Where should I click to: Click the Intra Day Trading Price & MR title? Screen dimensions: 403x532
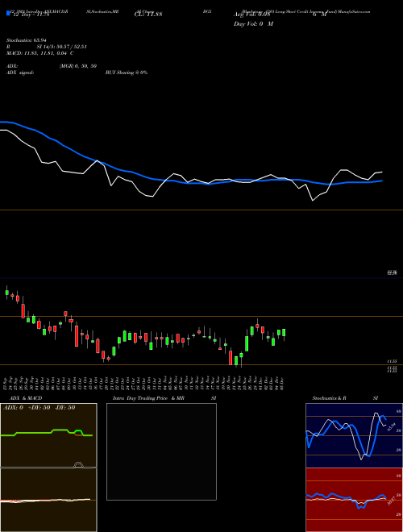[x=148, y=398]
